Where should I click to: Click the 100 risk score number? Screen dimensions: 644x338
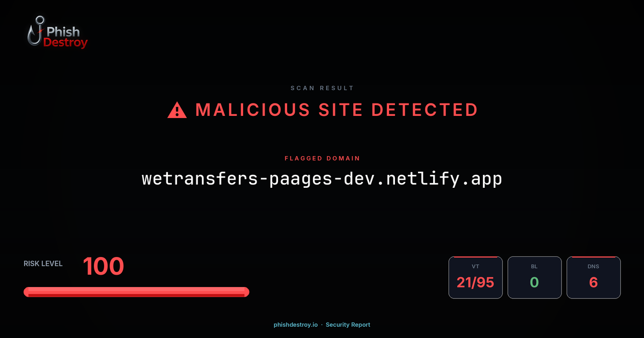(x=104, y=267)
